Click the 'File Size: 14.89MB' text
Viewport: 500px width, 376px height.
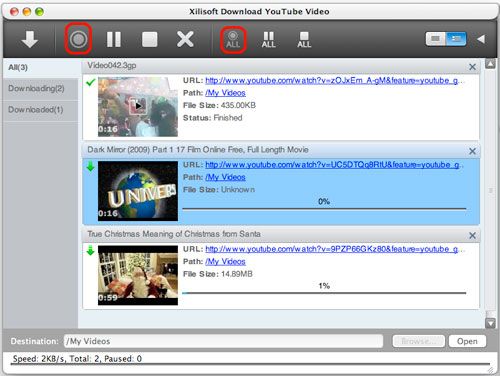click(x=218, y=274)
